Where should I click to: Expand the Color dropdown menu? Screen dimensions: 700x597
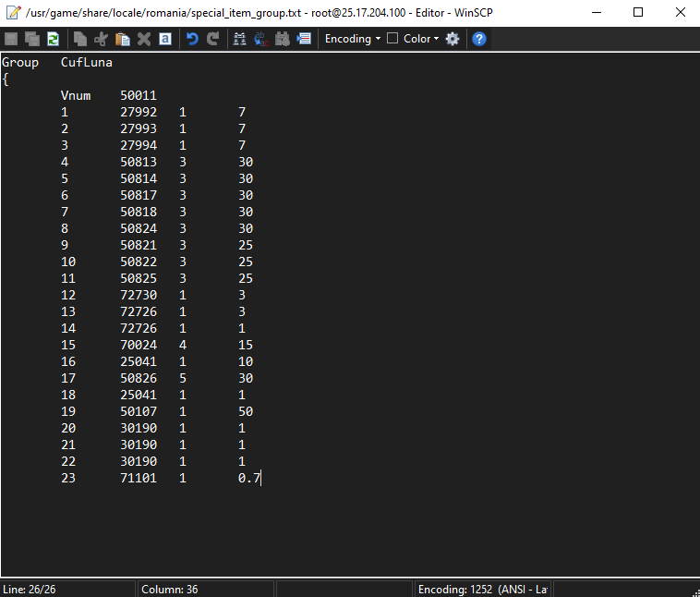click(421, 39)
